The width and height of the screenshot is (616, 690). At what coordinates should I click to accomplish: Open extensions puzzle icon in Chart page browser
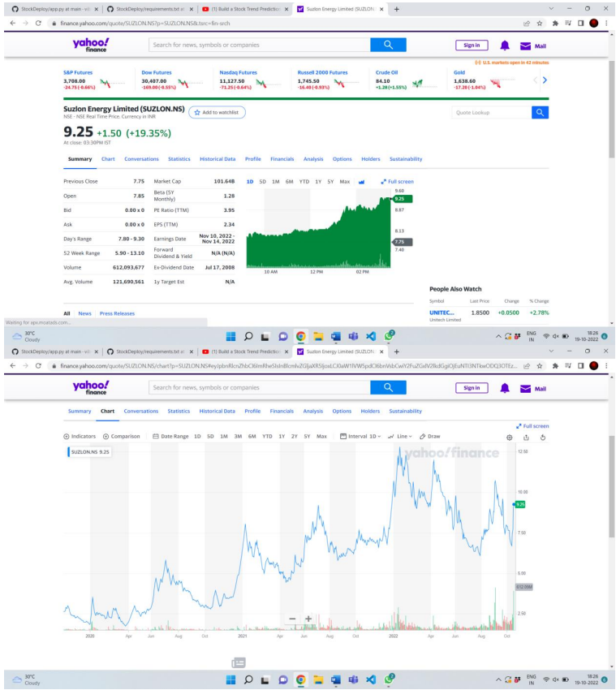click(555, 366)
